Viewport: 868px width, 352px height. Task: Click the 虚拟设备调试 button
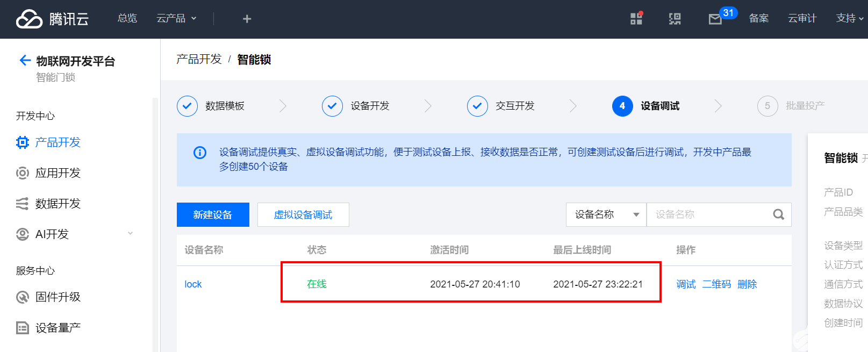(x=303, y=214)
